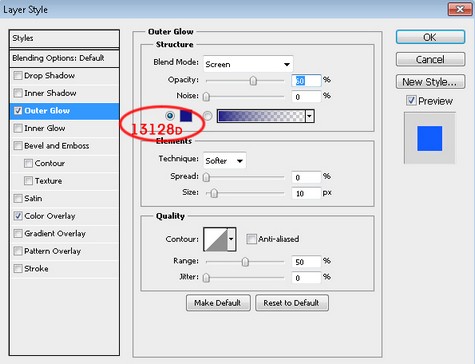Enable the Stroke checkbox
The height and width of the screenshot is (364, 475).
(18, 269)
